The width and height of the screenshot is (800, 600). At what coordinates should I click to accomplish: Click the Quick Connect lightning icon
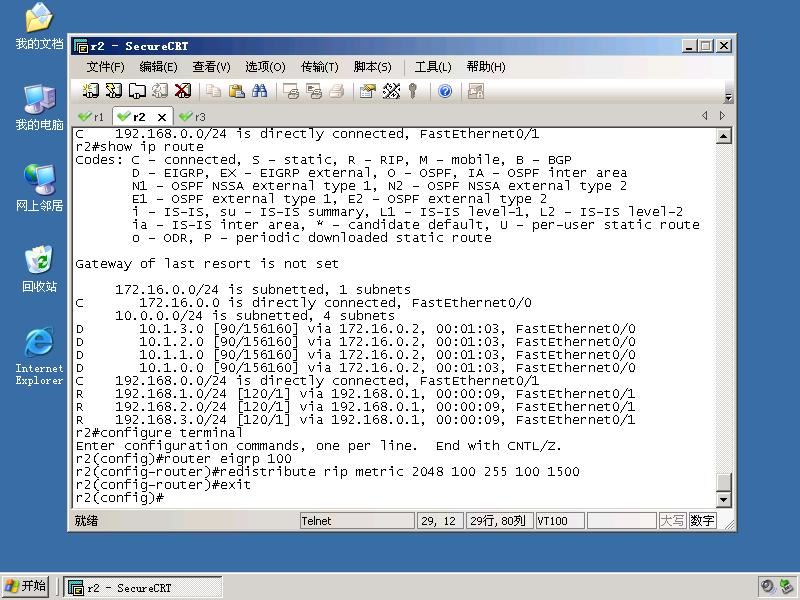113,91
